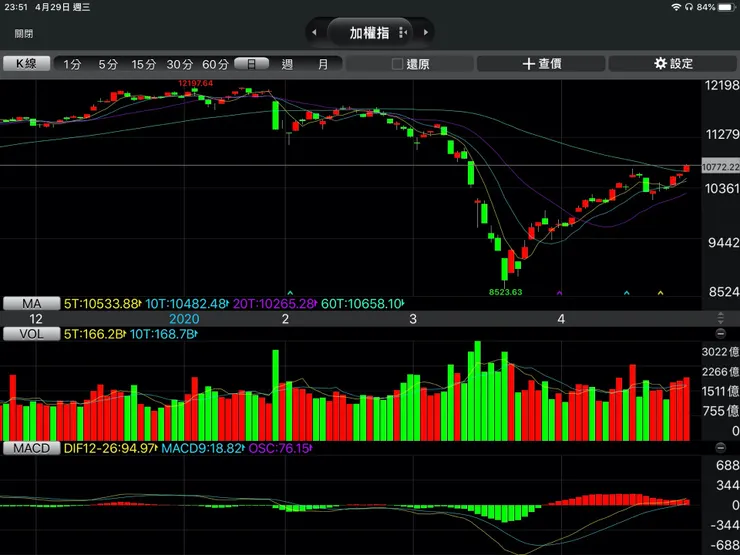The width and height of the screenshot is (740, 555).
Task: Open the MA indicator selector
Action: click(x=32, y=303)
